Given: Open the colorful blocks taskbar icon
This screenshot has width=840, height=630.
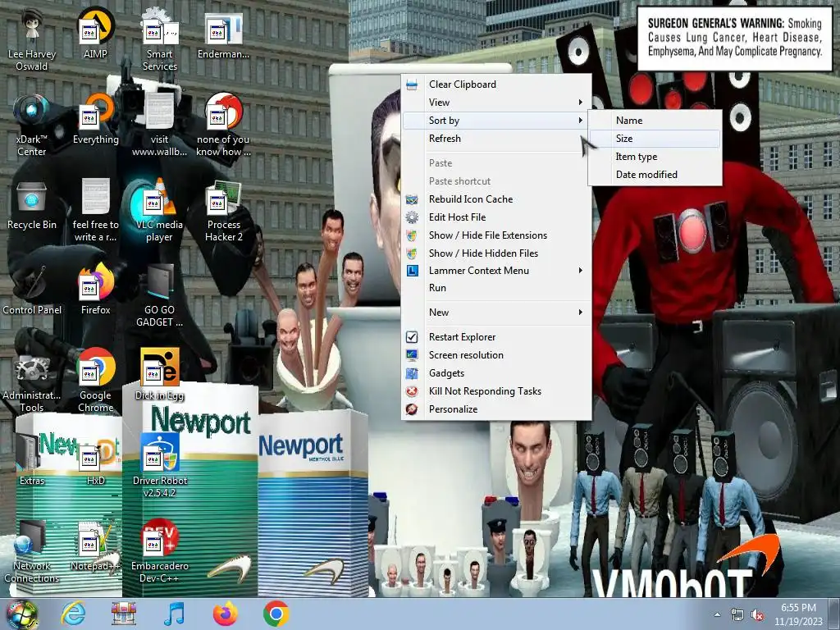Looking at the screenshot, I should pos(124,614).
